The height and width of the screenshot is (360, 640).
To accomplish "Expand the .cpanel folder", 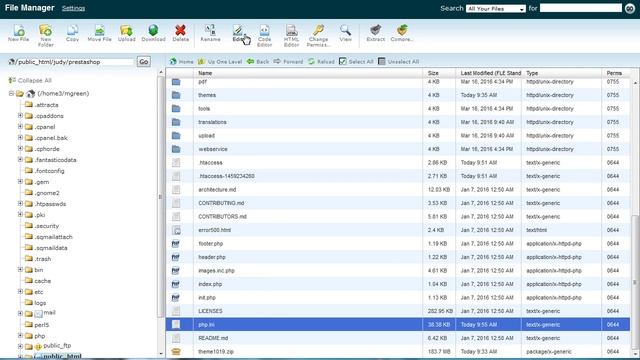I will (20, 127).
